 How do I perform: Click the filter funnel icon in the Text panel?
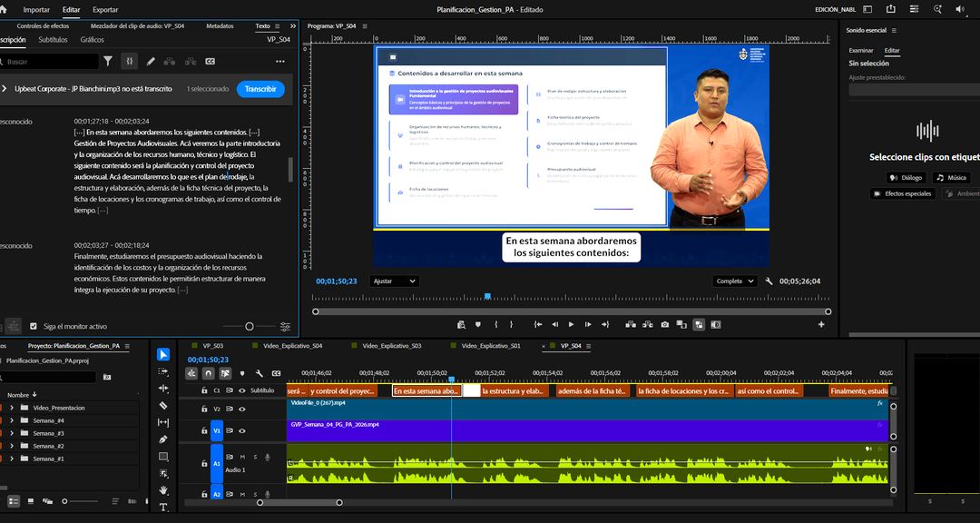108,62
